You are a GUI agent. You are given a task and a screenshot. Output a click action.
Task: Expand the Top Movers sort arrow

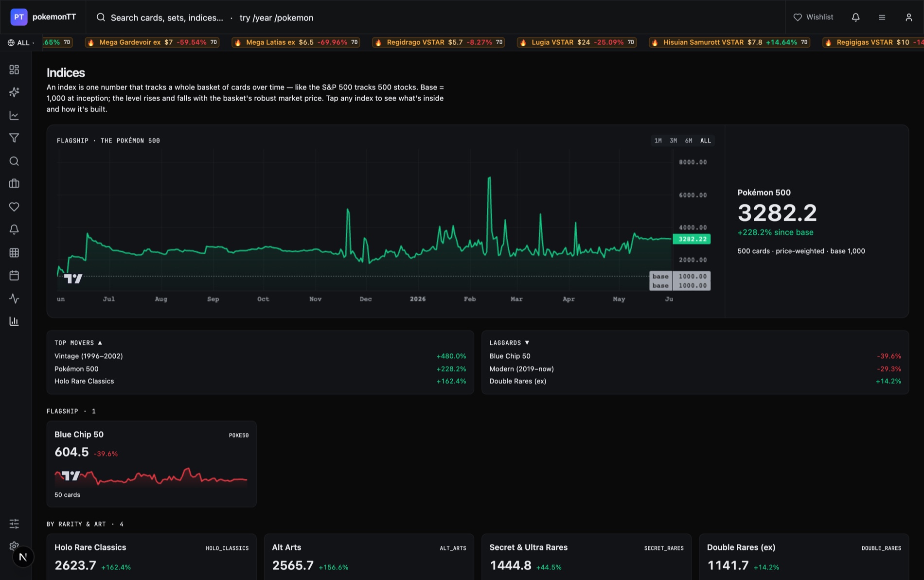coord(100,343)
